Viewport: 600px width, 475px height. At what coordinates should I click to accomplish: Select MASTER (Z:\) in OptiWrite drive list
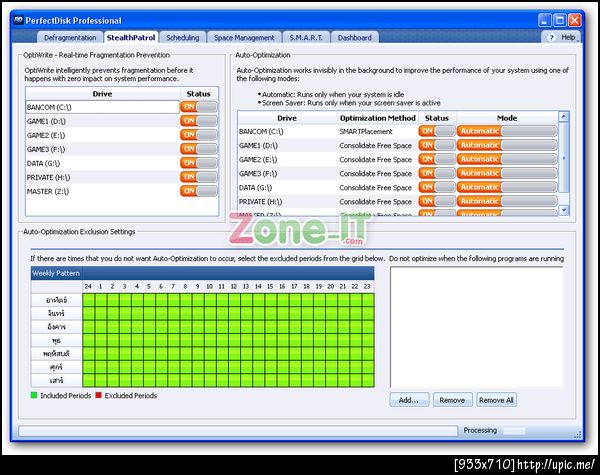[x=103, y=191]
